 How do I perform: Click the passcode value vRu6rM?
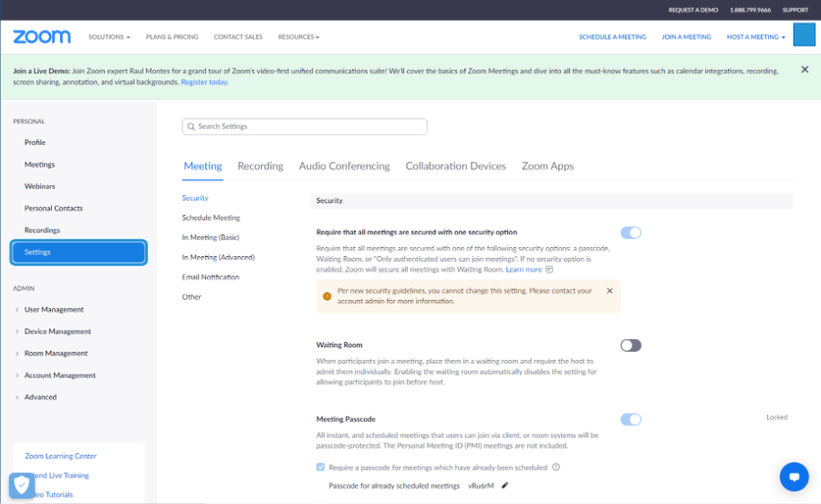[481, 486]
